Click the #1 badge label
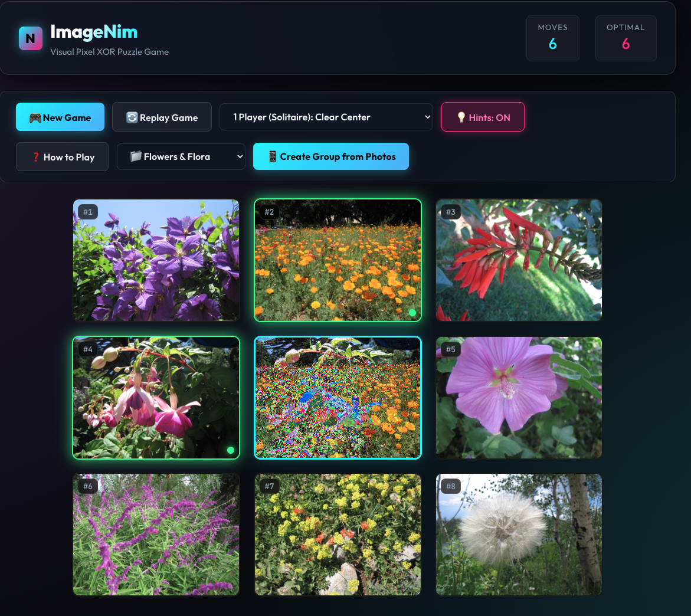The height and width of the screenshot is (616, 691). (88, 212)
